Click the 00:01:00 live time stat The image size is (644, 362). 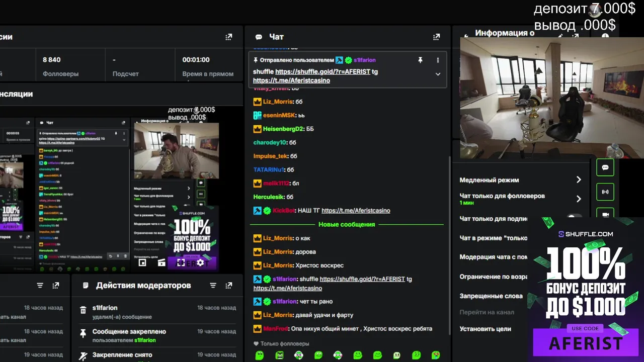coord(208,66)
